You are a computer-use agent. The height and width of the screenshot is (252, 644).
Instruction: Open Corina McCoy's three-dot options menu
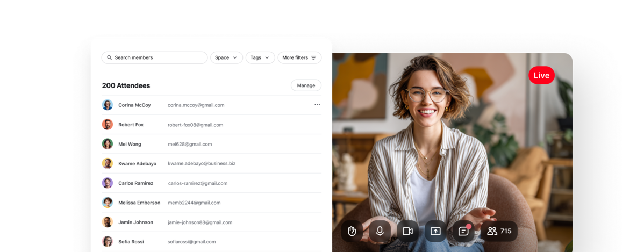tap(317, 105)
